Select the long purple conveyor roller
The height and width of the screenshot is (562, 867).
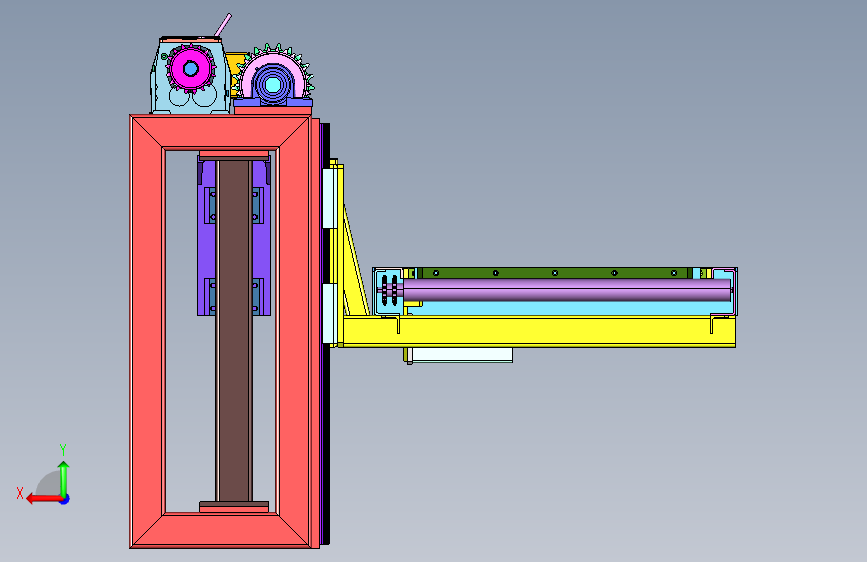tap(567, 290)
